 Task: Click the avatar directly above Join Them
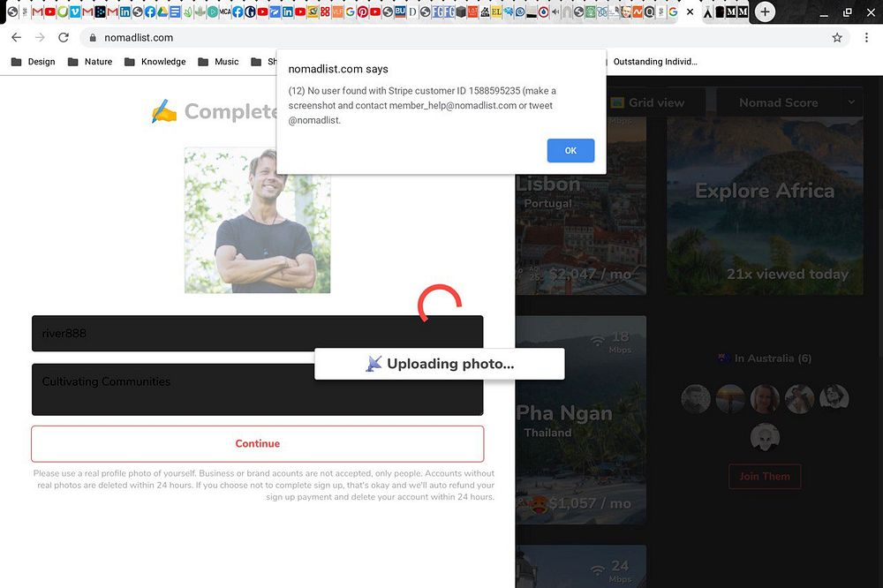click(x=765, y=437)
